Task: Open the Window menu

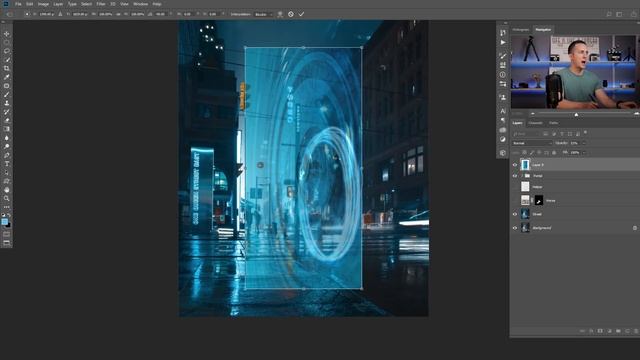Action: pos(140,4)
